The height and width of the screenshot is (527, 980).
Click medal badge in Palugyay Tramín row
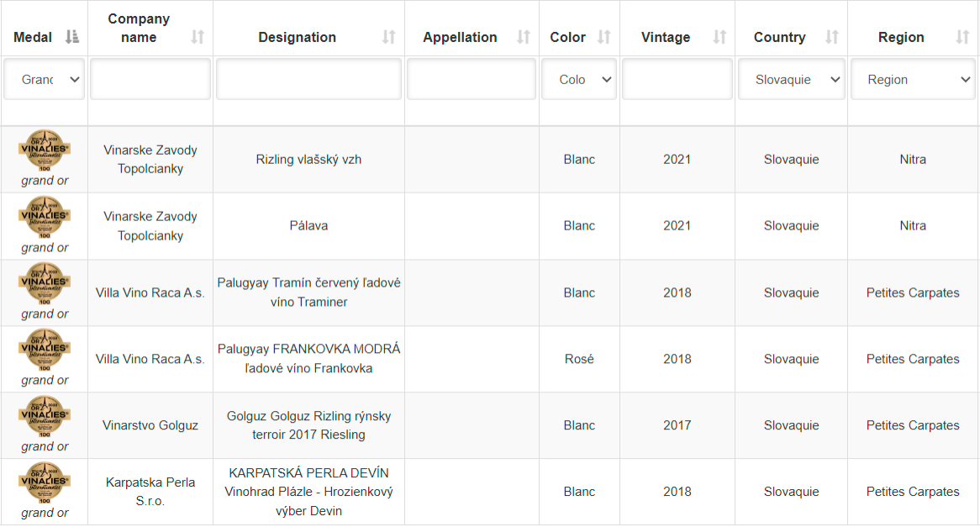[45, 283]
